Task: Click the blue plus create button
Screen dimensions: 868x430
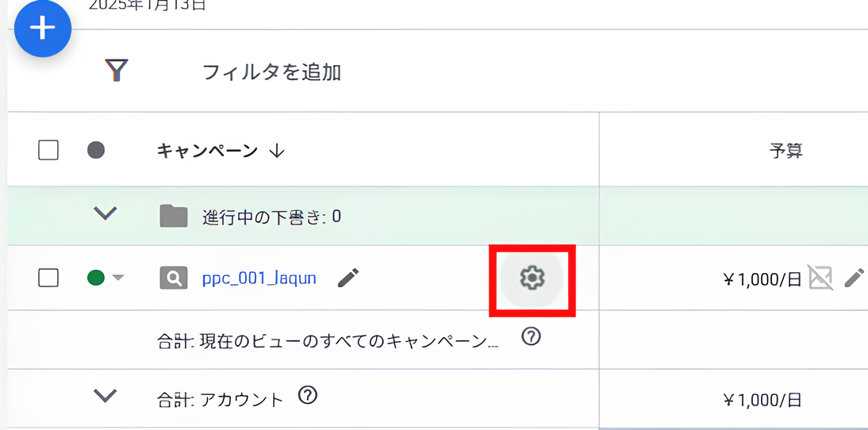Action: click(43, 29)
